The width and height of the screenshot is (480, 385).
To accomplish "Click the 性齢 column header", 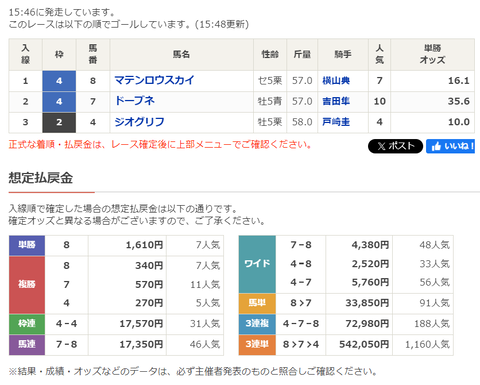I will [x=270, y=54].
